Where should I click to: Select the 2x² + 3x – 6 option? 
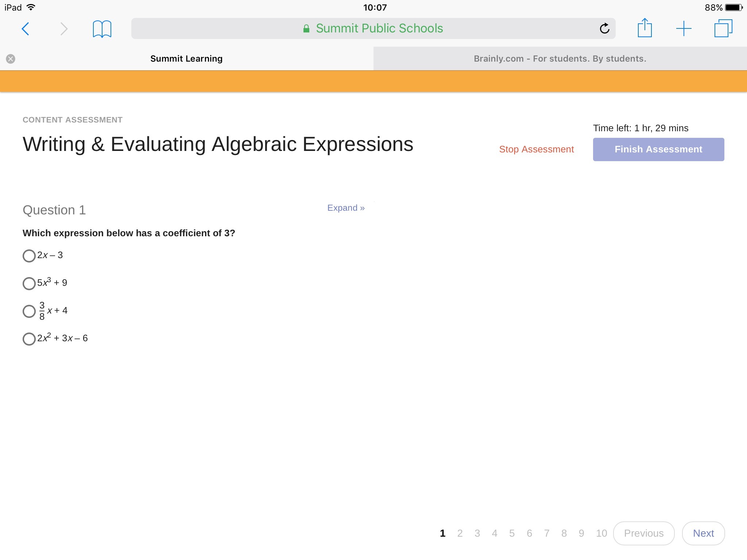click(29, 339)
